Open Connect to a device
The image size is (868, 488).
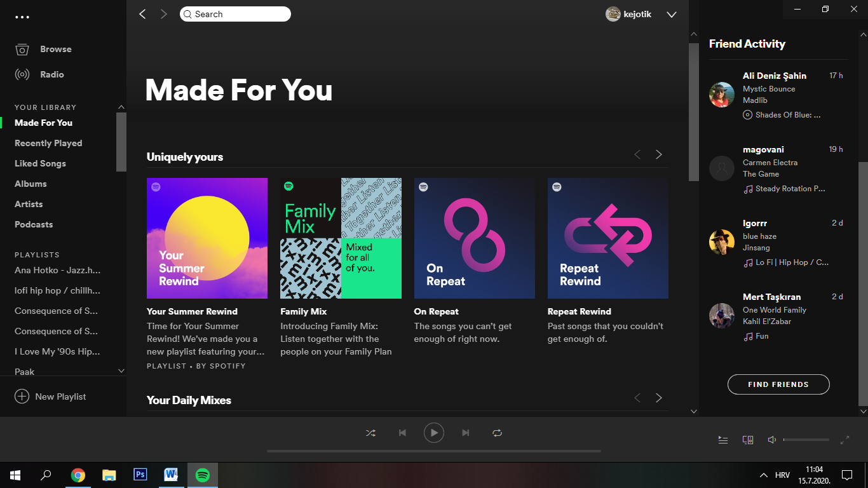(x=748, y=440)
